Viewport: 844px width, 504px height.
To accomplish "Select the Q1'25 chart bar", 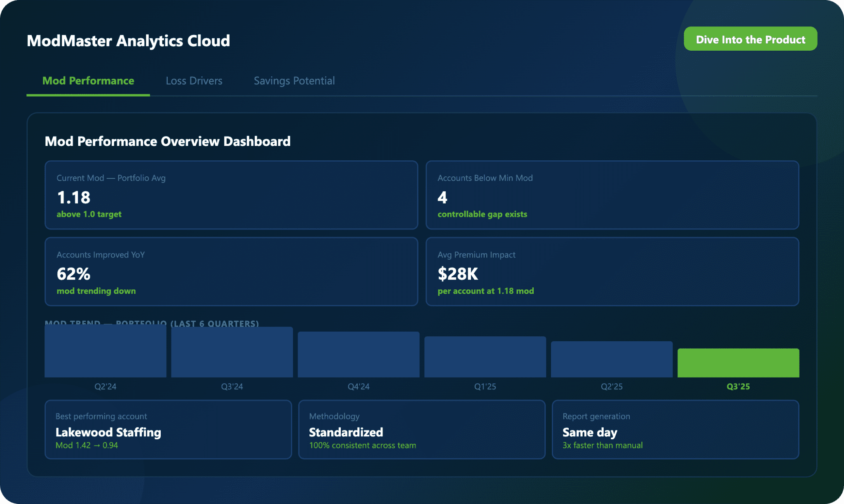I will [x=485, y=357].
